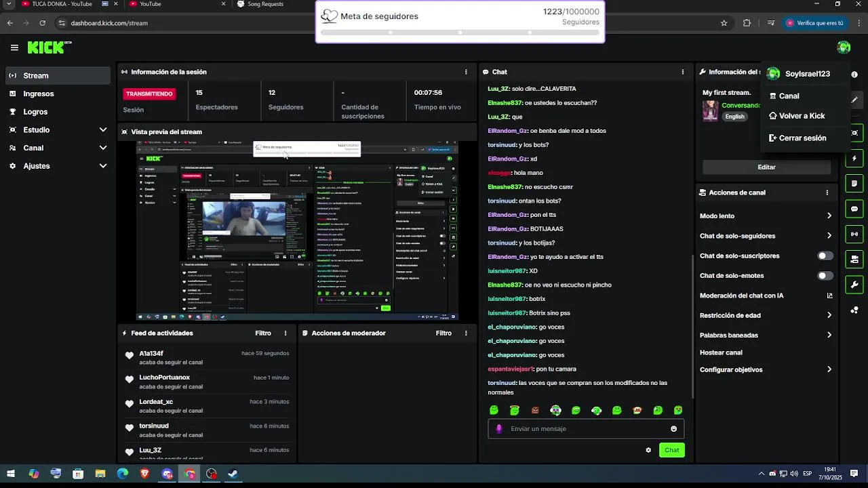Click the info circle icon in the right rail
Image resolution: width=868 pixels, height=488 pixels.
pos(854,75)
